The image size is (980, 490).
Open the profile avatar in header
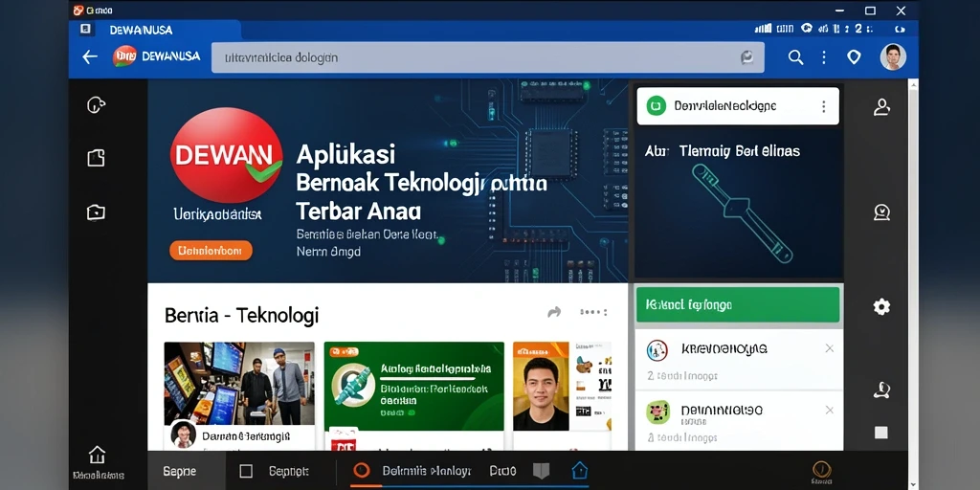pyautogui.click(x=893, y=56)
